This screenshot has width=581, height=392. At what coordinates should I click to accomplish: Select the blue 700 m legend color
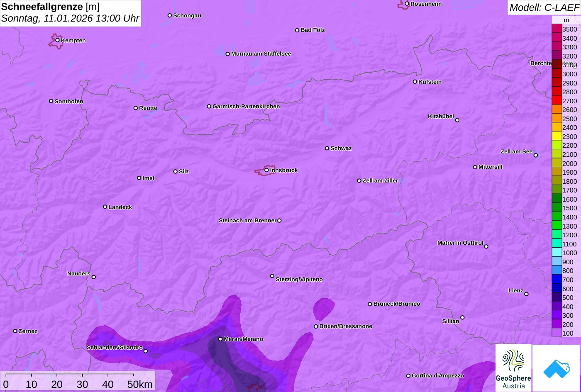pyautogui.click(x=557, y=279)
